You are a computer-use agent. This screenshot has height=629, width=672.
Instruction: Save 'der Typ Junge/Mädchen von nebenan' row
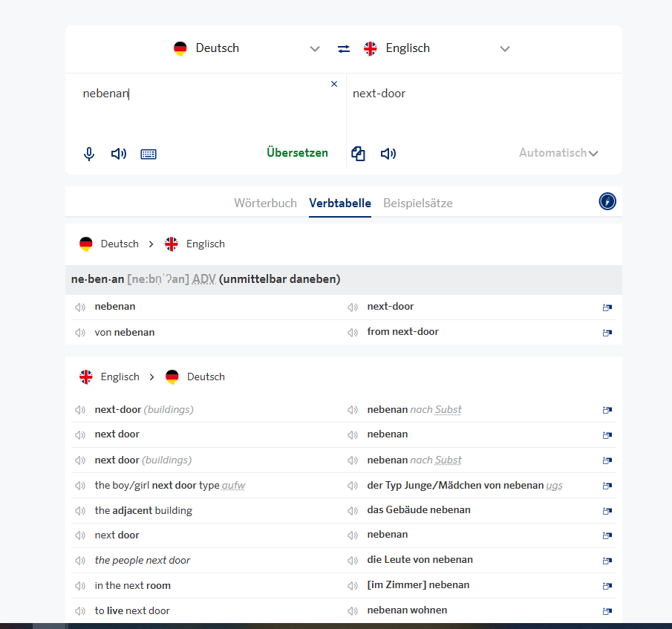[607, 486]
